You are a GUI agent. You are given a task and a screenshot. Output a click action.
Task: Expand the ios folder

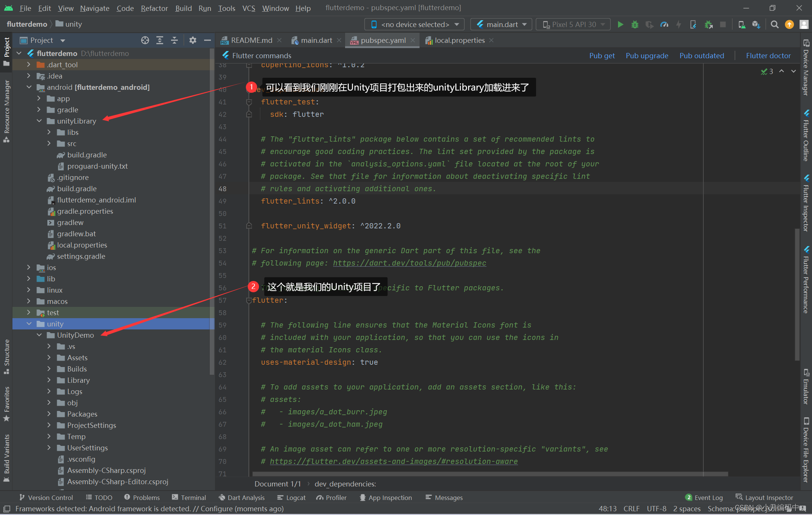[29, 267]
